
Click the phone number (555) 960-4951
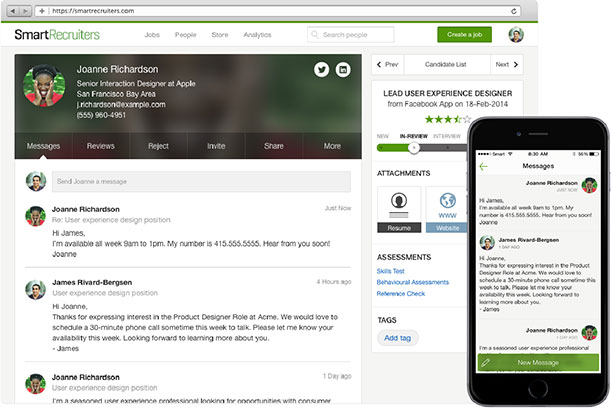pos(101,115)
